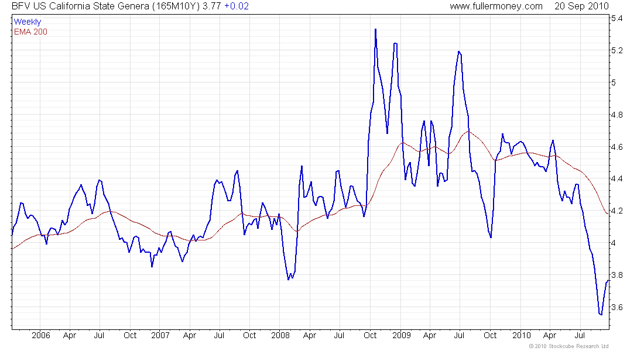Click the '2007' x-axis label
The image size is (644, 351).
pyautogui.click(x=160, y=335)
